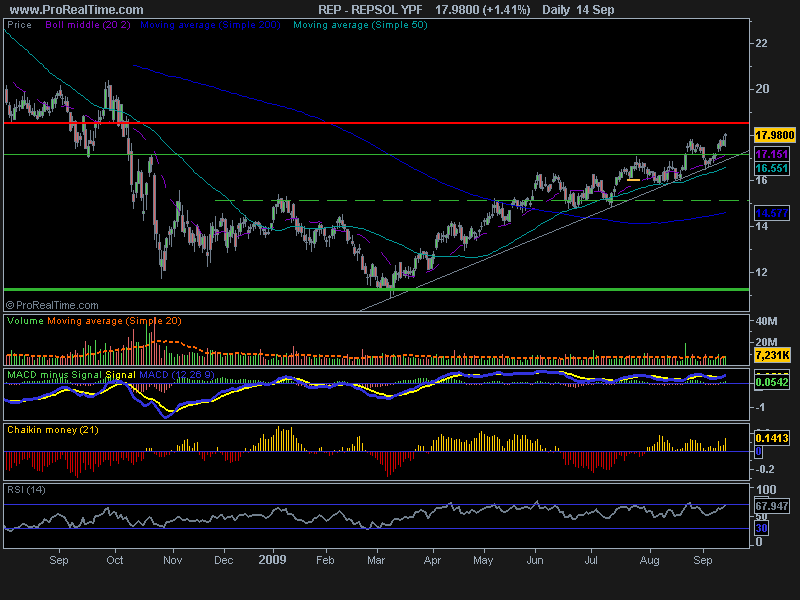Click the Feb month axis label
The image size is (800, 600).
(x=325, y=560)
